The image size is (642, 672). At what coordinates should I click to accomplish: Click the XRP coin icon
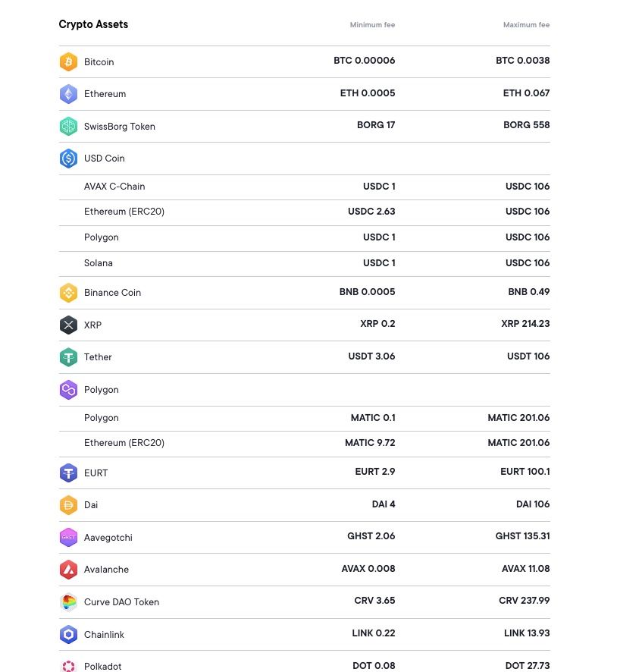tap(68, 325)
